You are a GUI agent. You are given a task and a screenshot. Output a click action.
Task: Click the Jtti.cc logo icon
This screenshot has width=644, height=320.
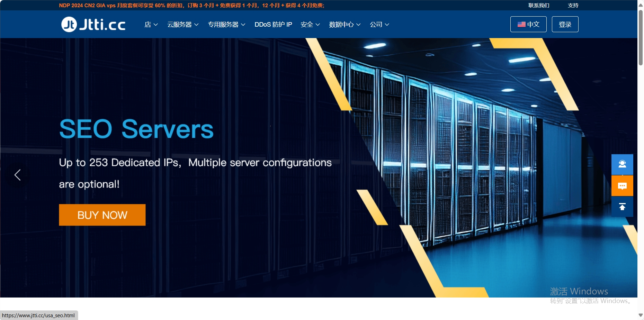coord(69,25)
